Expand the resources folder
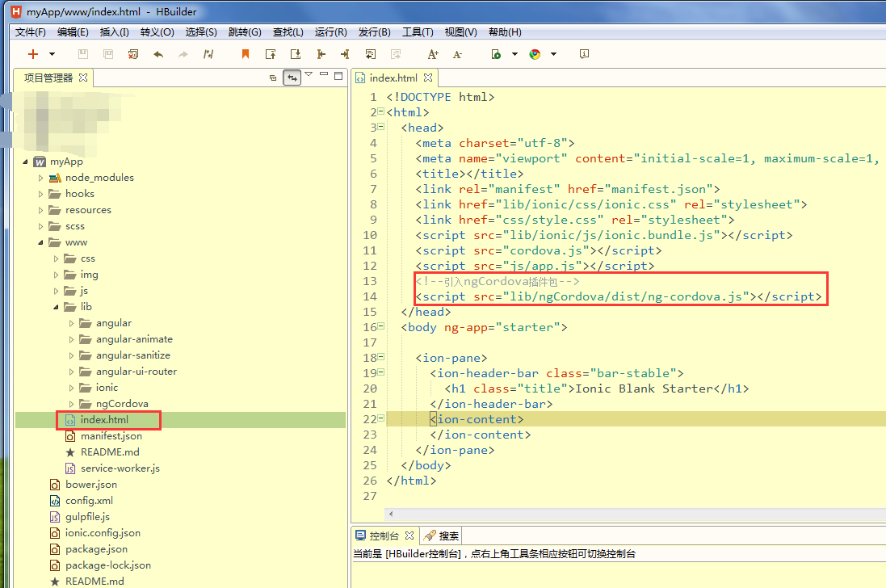 coord(40,210)
